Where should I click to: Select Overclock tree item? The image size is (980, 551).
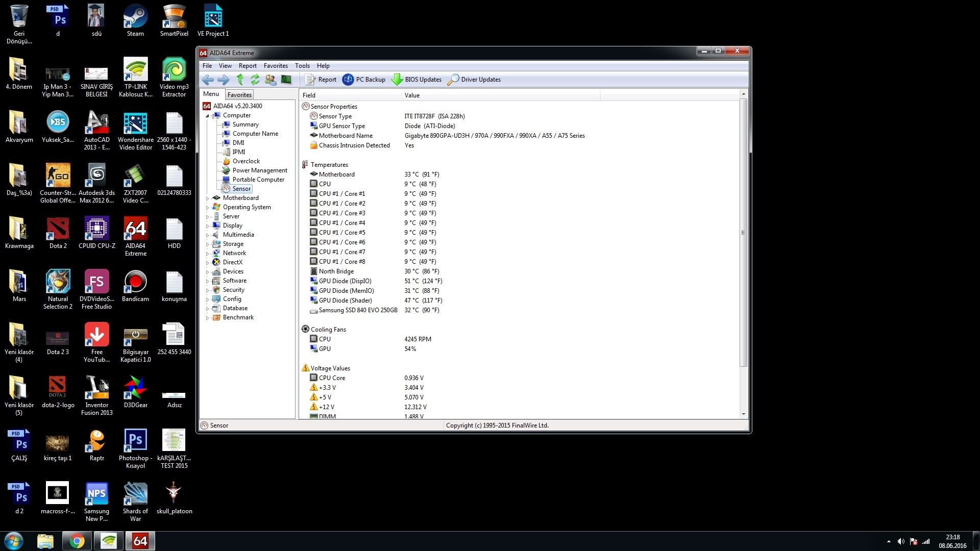[x=246, y=161]
